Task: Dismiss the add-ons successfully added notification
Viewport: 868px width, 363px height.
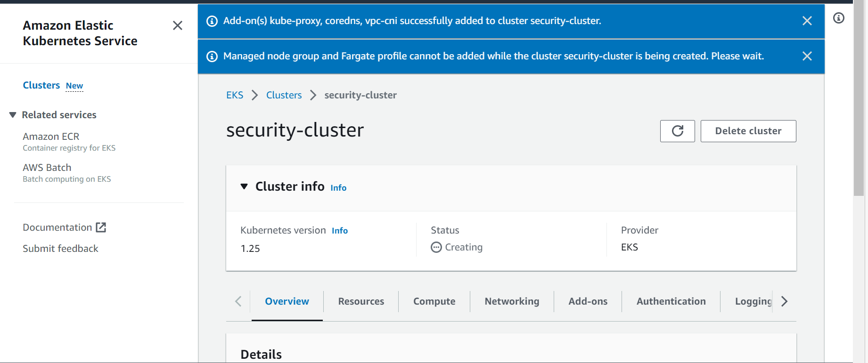Action: 807,21
